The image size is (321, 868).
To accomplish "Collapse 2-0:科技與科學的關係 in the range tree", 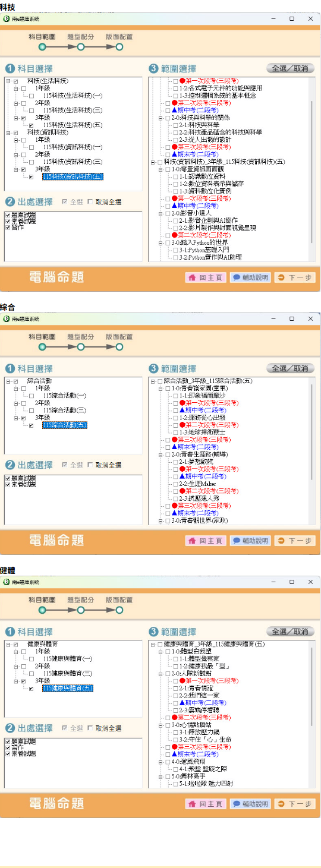I will pyautogui.click(x=160, y=118).
